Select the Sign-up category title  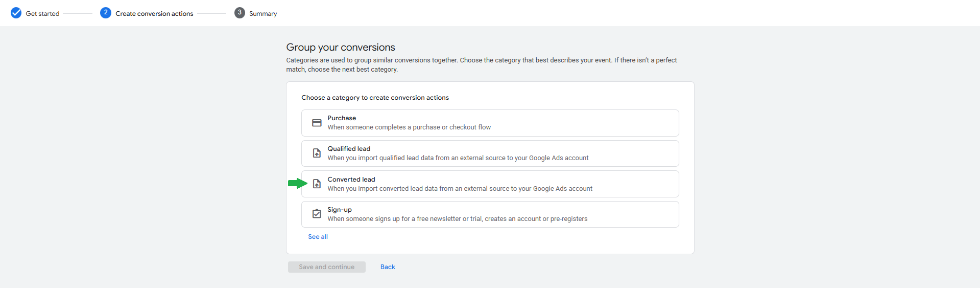(x=340, y=210)
